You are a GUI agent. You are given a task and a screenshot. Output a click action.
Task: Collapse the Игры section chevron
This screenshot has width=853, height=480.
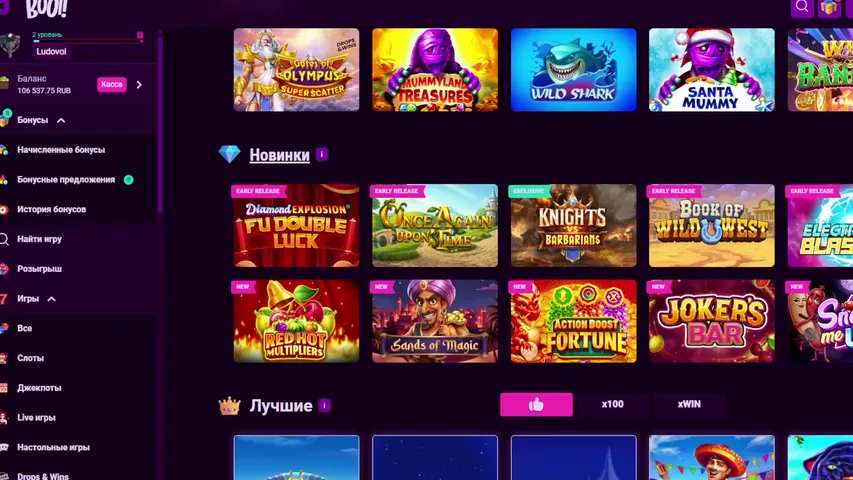pos(52,299)
